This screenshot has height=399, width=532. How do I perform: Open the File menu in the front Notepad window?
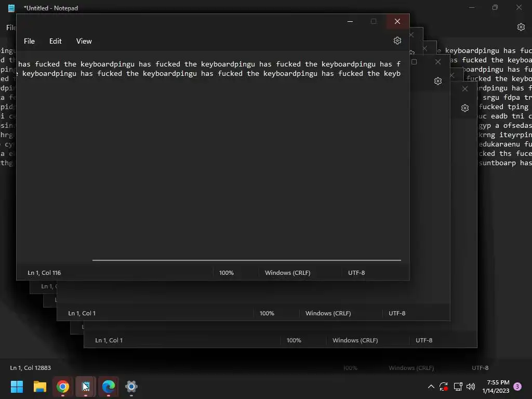tap(29, 41)
